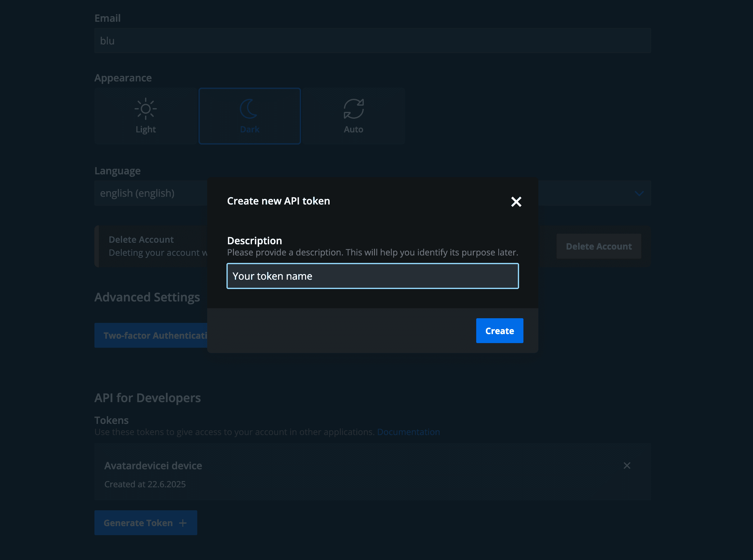Click the API for Developers heading

[148, 398]
